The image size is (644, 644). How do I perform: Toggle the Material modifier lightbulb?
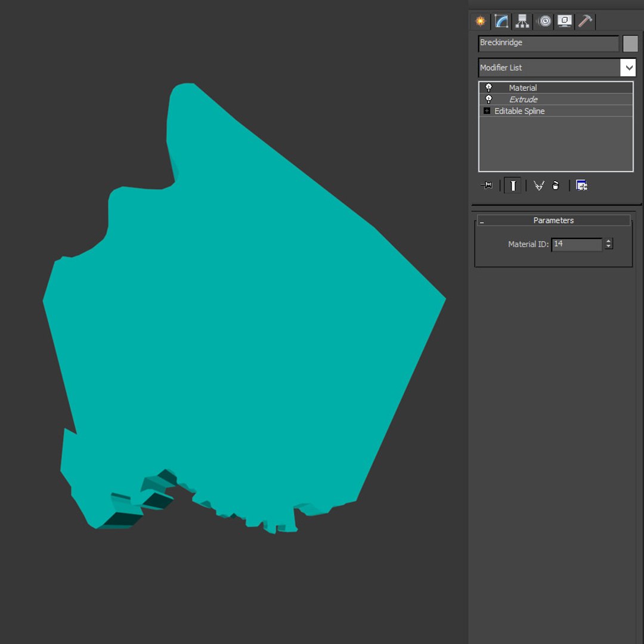click(x=488, y=88)
